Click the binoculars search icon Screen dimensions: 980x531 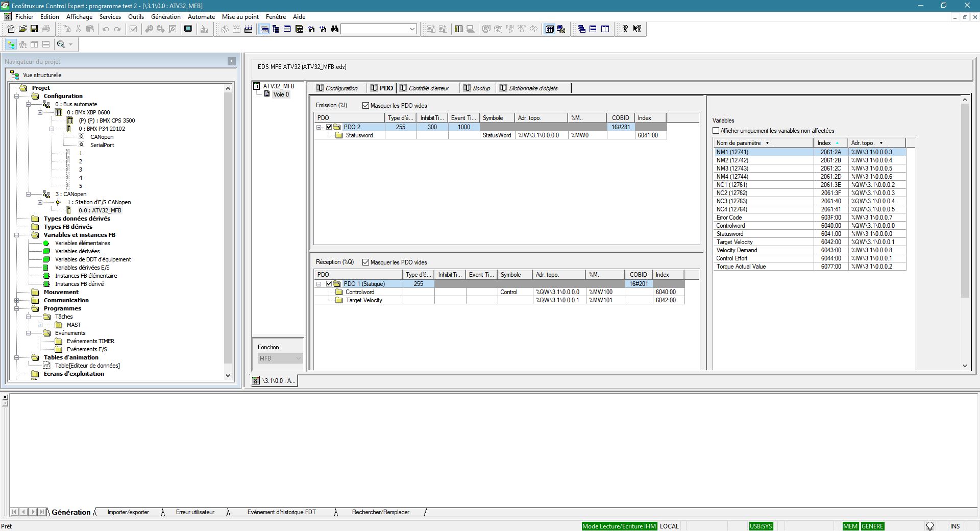(x=334, y=29)
